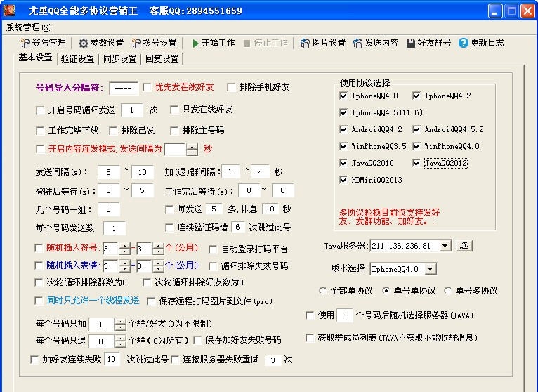The width and height of the screenshot is (538, 392).
Task: Open 好友群号 save icon
Action: pos(411,44)
